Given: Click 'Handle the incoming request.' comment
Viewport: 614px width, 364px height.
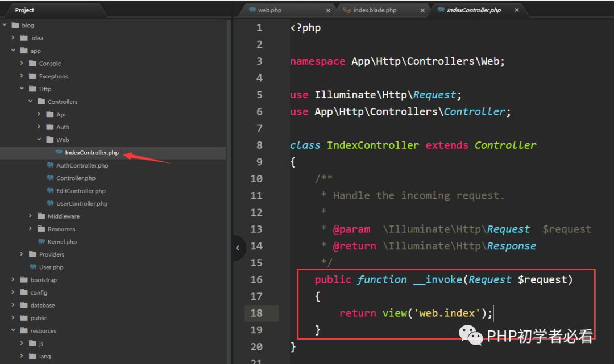Looking at the screenshot, I should (418, 195).
